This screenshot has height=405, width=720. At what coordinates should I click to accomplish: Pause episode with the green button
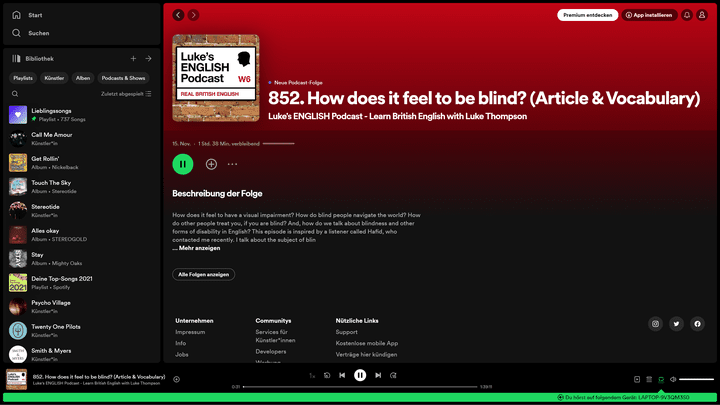(183, 164)
